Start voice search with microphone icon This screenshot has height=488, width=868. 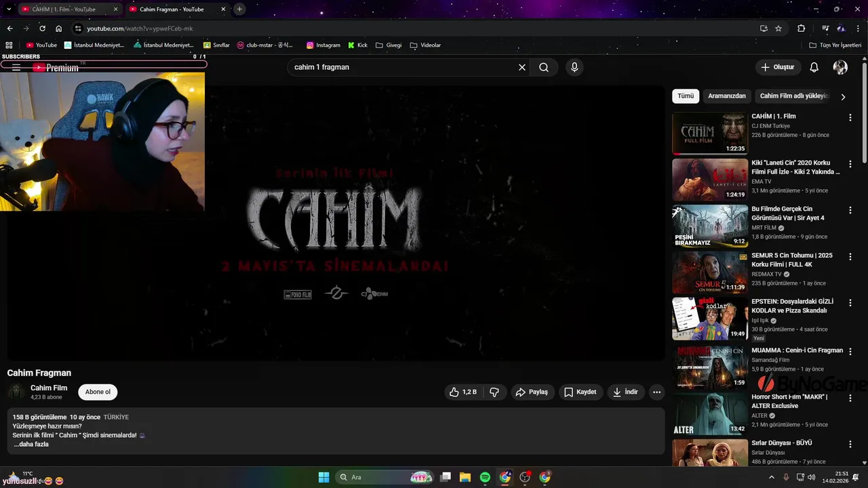tap(574, 67)
